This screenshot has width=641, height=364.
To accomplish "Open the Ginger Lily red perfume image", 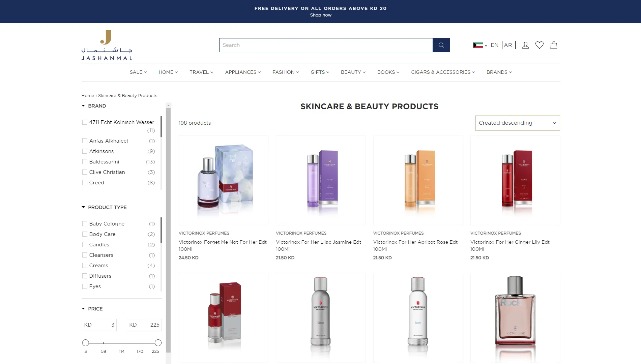I will point(515,180).
